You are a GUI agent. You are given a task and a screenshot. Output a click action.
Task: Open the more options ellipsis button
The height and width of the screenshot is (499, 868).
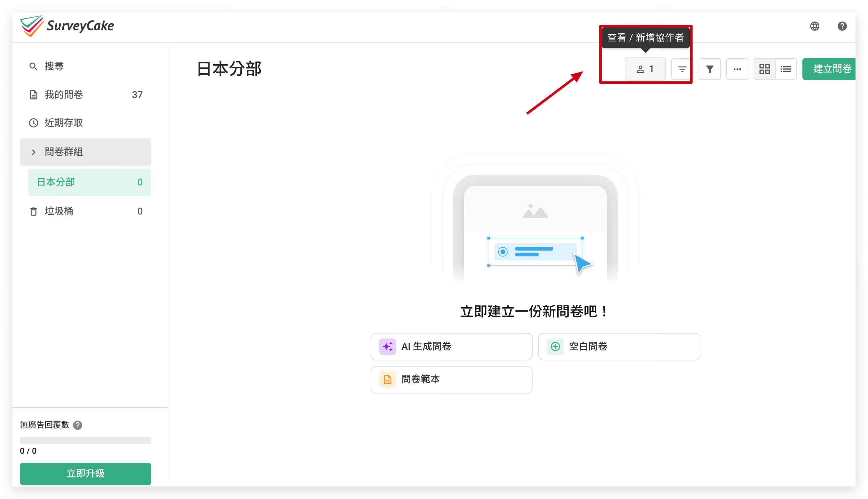pyautogui.click(x=737, y=69)
